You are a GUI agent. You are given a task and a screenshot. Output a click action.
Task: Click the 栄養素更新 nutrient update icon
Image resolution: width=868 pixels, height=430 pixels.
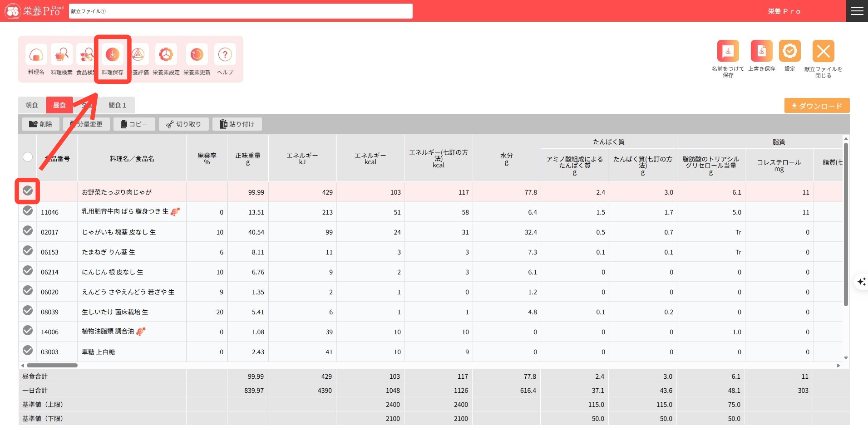point(197,55)
